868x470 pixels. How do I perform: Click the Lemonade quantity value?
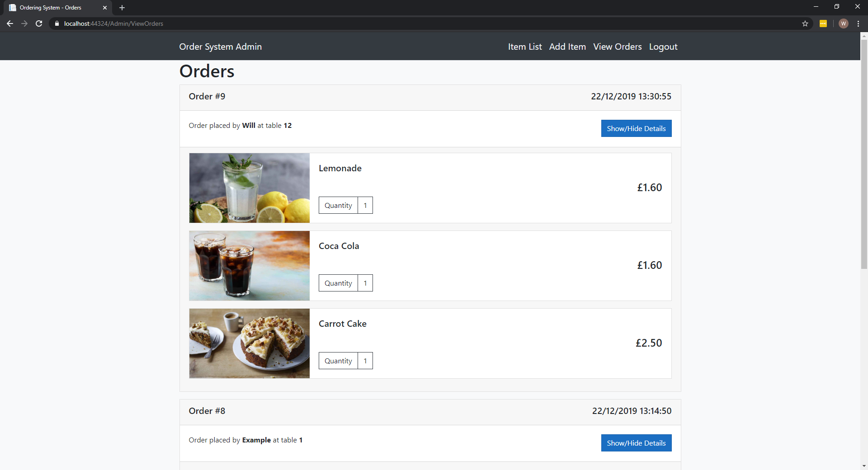click(x=365, y=205)
